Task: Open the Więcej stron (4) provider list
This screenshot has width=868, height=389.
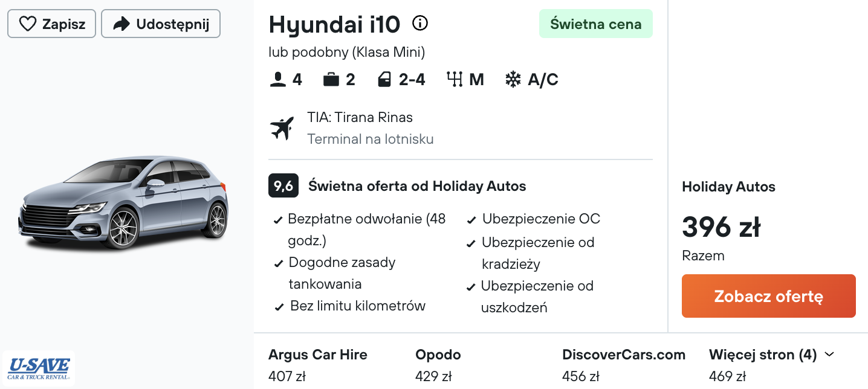Action: click(771, 365)
